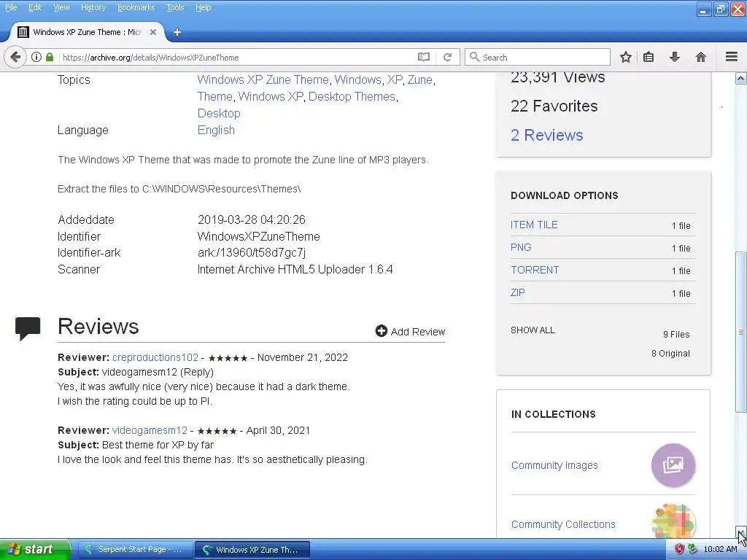
Task: Open the Tools menu
Action: (175, 7)
